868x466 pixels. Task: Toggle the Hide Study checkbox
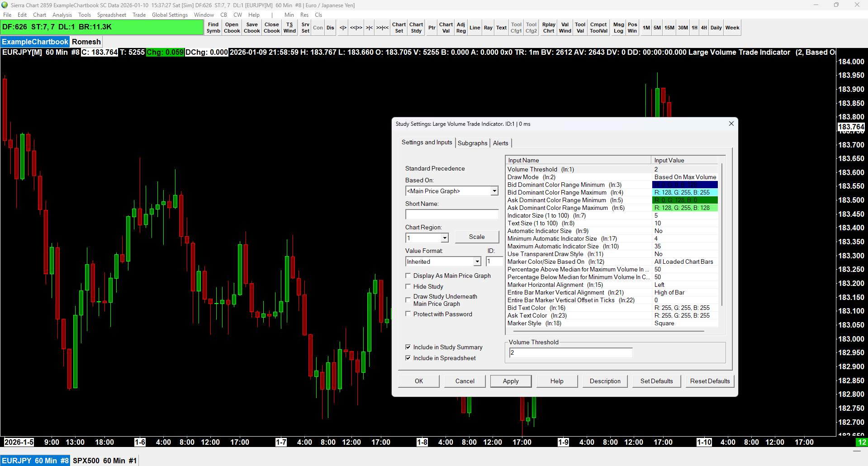point(408,286)
